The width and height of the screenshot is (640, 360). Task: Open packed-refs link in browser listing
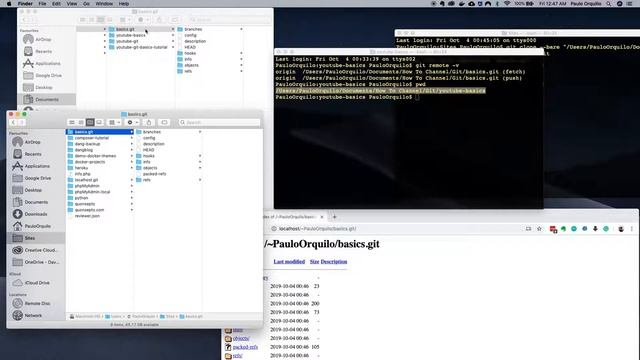(x=245, y=347)
